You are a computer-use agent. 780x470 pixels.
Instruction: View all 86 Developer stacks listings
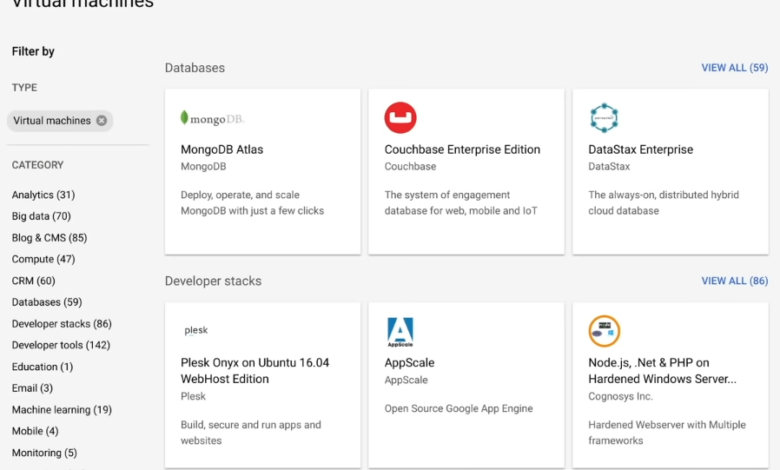click(x=734, y=281)
